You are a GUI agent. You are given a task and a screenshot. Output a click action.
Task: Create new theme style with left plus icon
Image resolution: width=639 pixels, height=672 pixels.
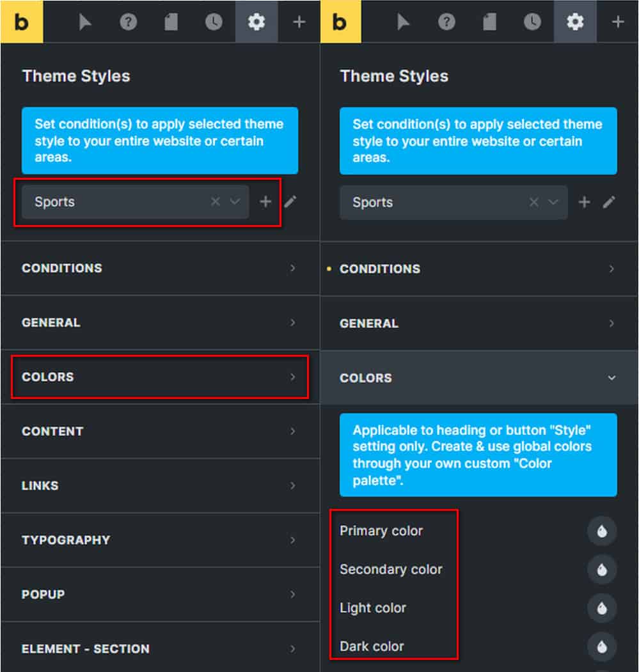pos(265,201)
